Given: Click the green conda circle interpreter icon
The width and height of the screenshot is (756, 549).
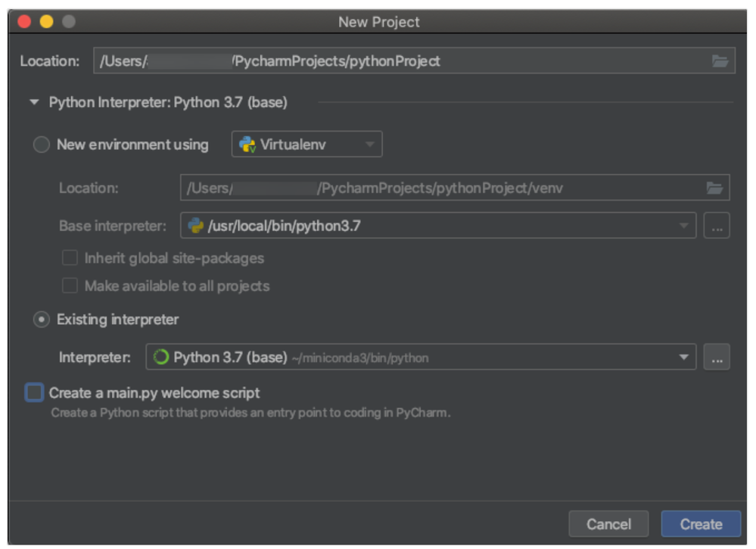Looking at the screenshot, I should tap(161, 357).
